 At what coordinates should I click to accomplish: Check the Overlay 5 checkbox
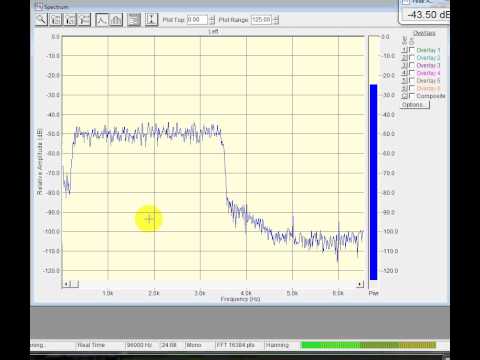[x=412, y=81]
